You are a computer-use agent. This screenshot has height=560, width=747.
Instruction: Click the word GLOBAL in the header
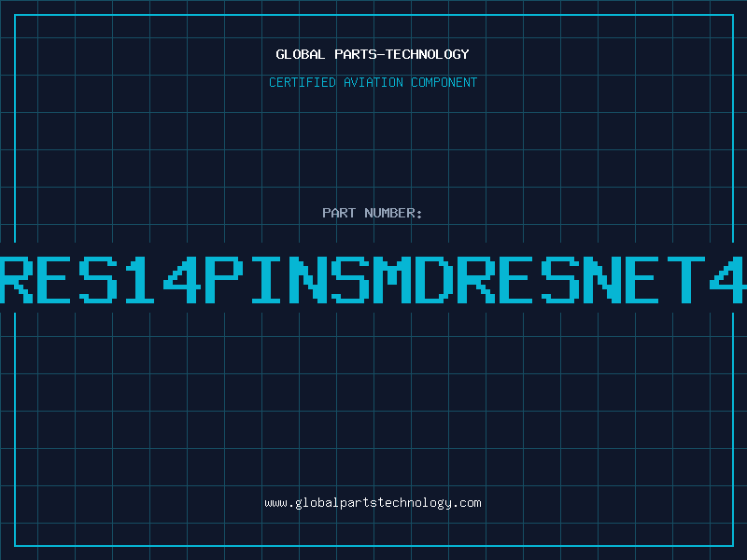(x=300, y=54)
